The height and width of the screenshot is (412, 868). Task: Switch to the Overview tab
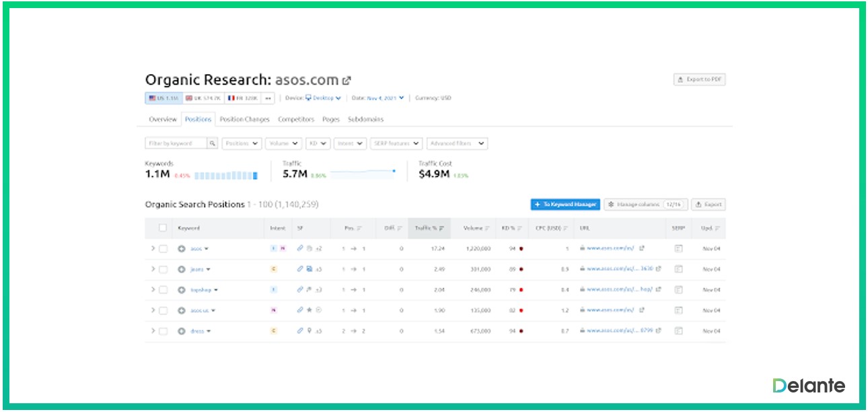point(163,119)
